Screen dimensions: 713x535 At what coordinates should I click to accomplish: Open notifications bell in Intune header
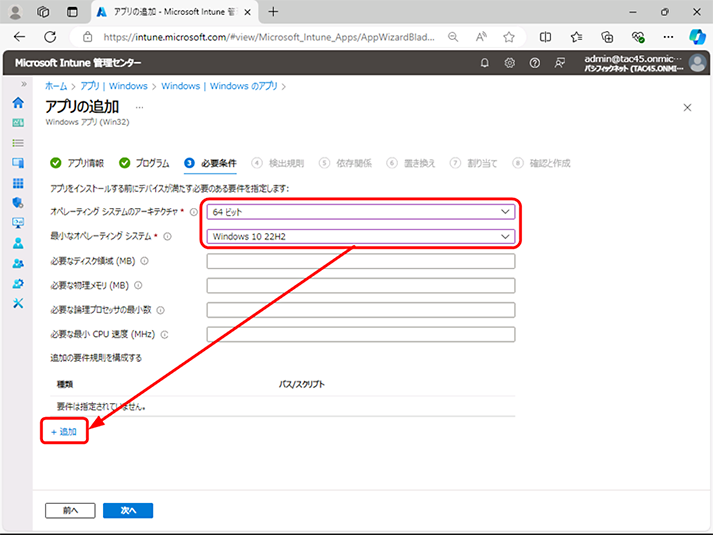click(485, 63)
